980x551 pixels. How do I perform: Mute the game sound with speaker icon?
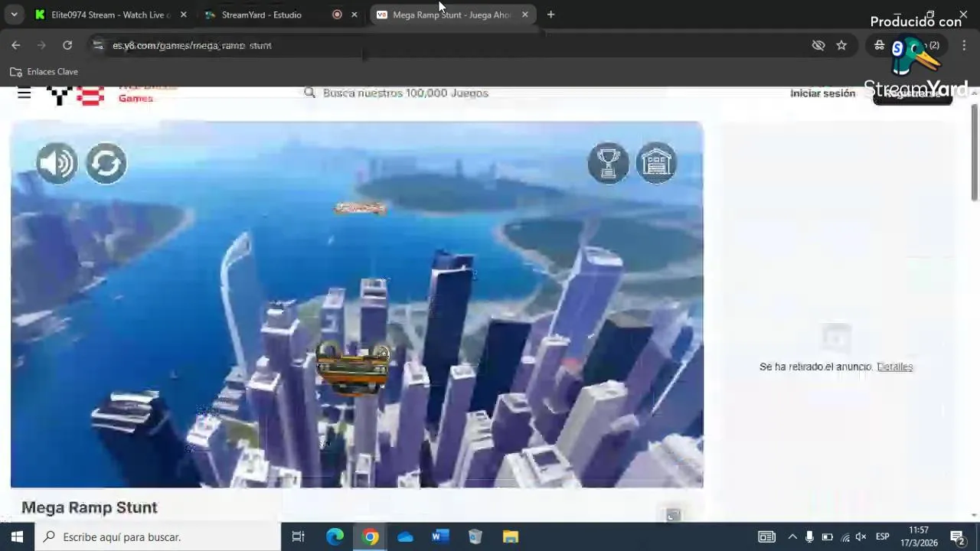(57, 163)
